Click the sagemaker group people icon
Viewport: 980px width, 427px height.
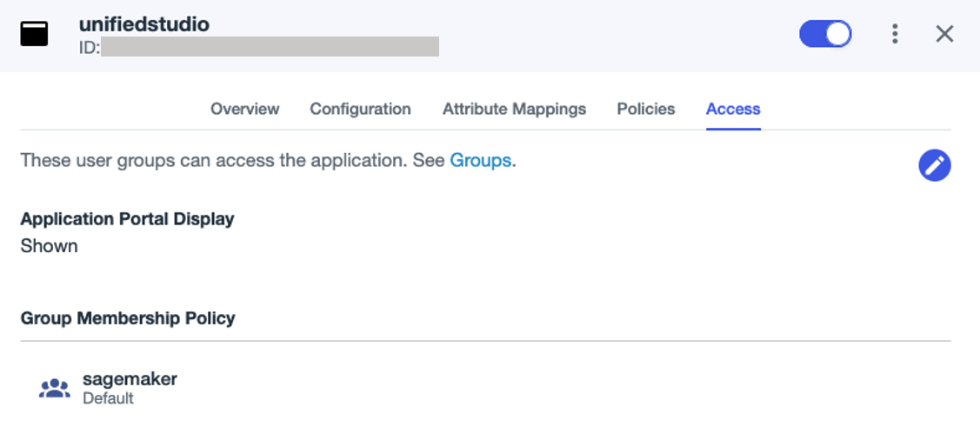point(55,388)
